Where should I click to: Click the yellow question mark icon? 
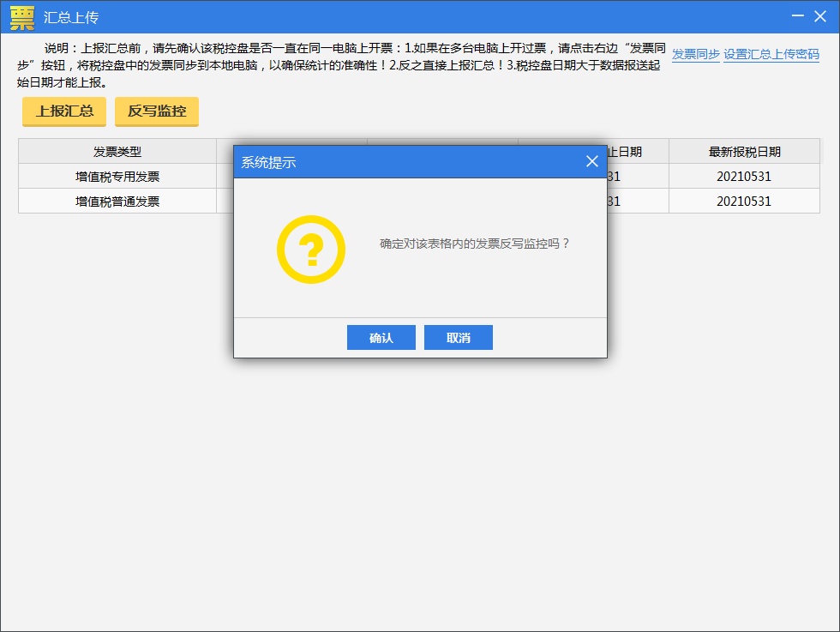coord(311,249)
